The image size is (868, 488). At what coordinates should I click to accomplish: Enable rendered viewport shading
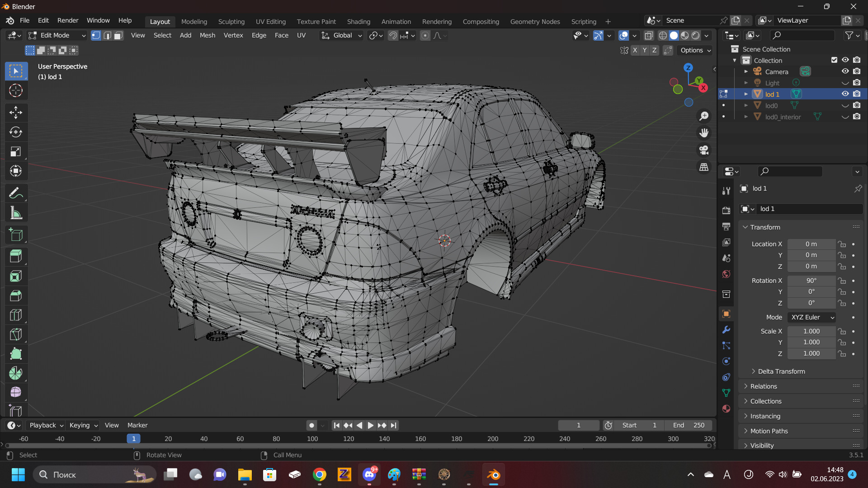[x=696, y=36]
